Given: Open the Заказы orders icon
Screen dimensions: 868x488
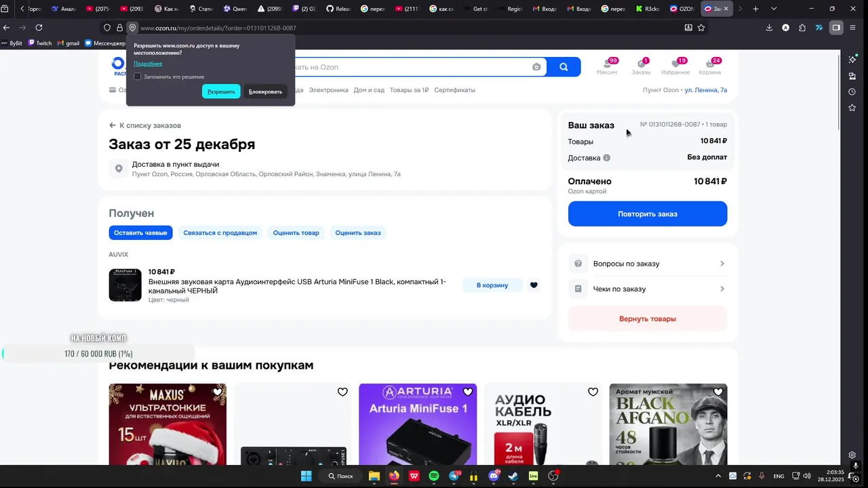Looking at the screenshot, I should (641, 66).
